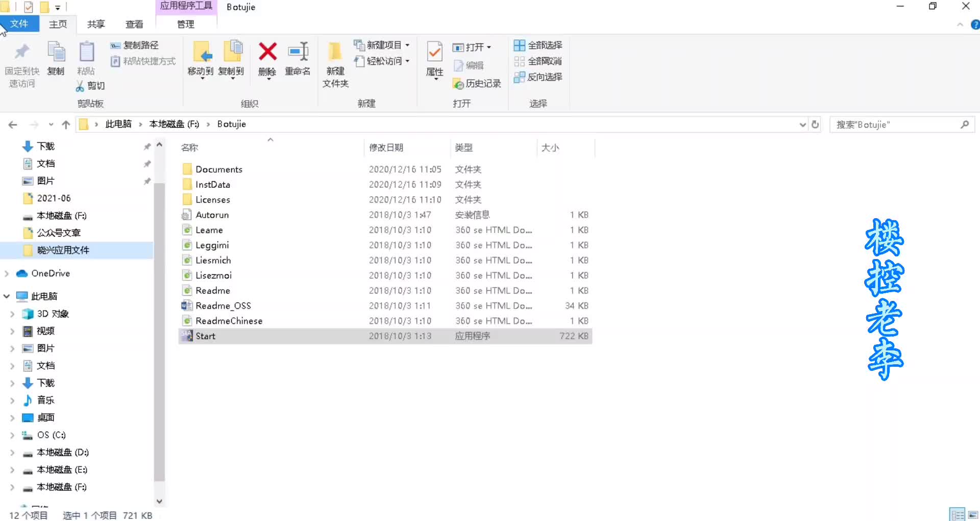Click the Pin to Quick access icon
Screen dimensions: 980x521
coord(22,52)
